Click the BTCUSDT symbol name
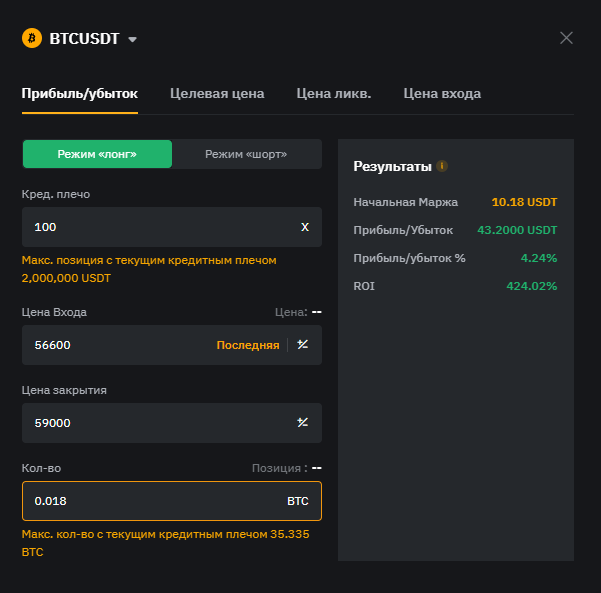The image size is (601, 593). tap(84, 39)
